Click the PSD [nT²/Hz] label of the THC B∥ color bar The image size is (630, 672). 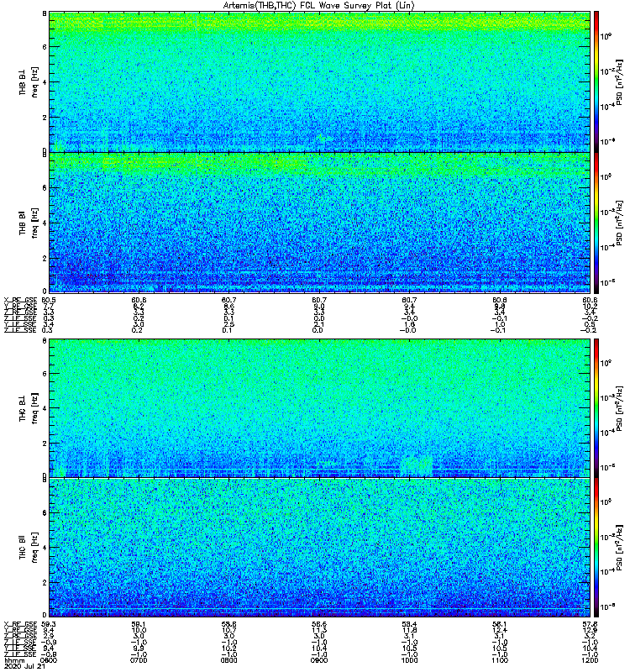[619, 548]
